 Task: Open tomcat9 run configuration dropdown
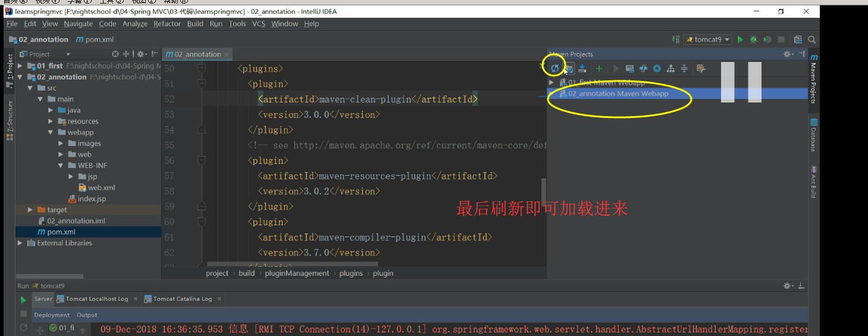(708, 39)
